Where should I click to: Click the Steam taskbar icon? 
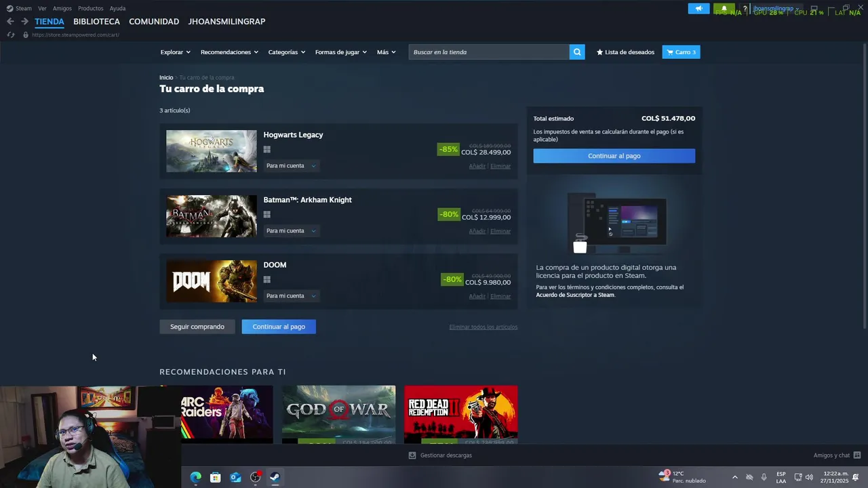tap(275, 477)
